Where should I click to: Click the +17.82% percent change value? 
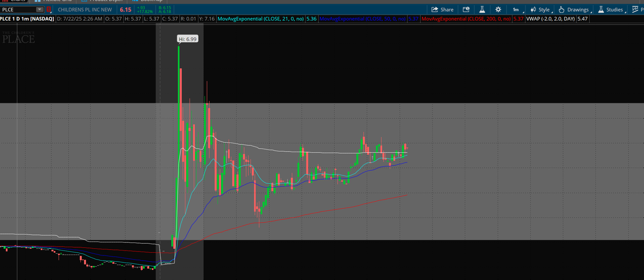click(145, 12)
